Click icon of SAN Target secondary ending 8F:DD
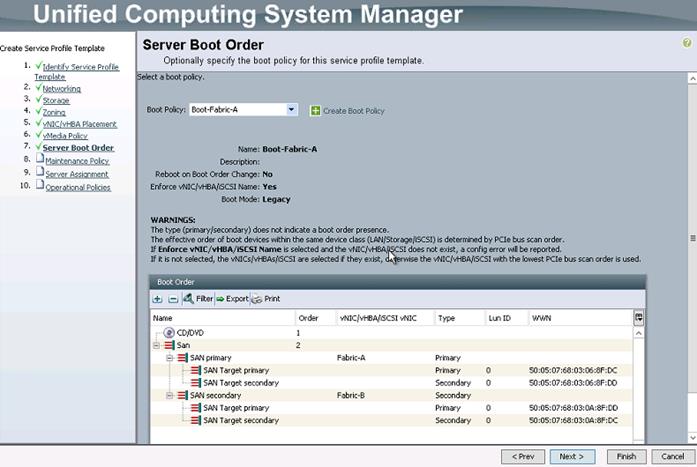The height and width of the screenshot is (467, 697). coord(196,383)
